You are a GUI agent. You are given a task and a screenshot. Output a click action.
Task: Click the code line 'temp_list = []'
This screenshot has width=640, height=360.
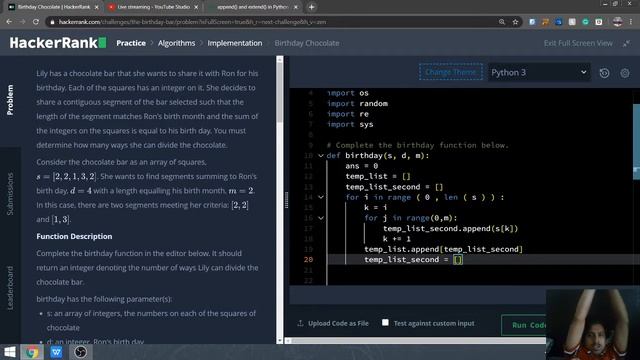(x=378, y=176)
